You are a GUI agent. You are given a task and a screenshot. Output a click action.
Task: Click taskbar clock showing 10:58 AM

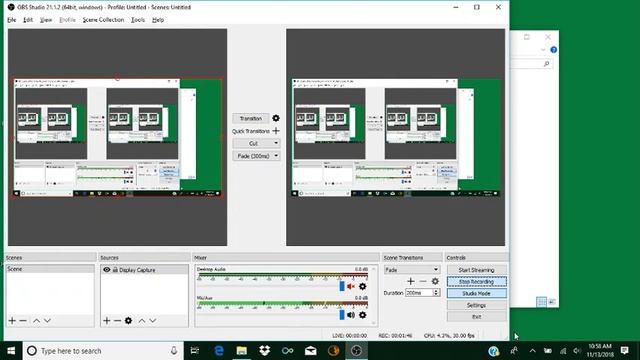tap(600, 351)
